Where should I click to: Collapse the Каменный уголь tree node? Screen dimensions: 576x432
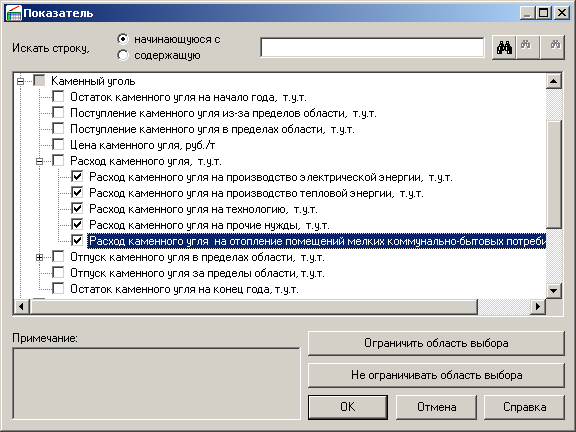pos(21,81)
